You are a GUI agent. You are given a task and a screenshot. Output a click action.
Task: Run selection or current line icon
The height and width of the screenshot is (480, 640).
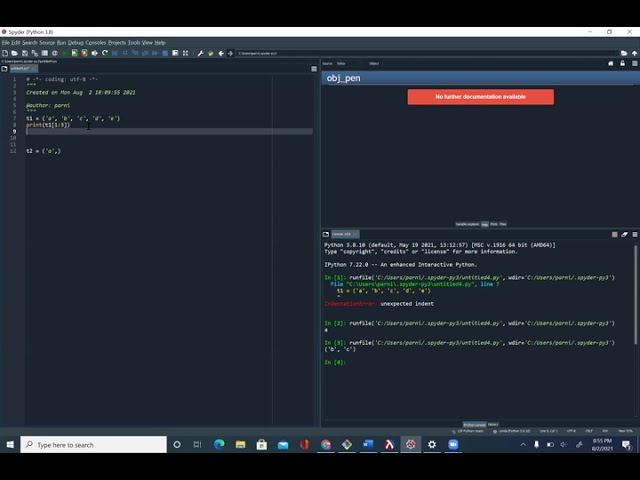(x=95, y=53)
